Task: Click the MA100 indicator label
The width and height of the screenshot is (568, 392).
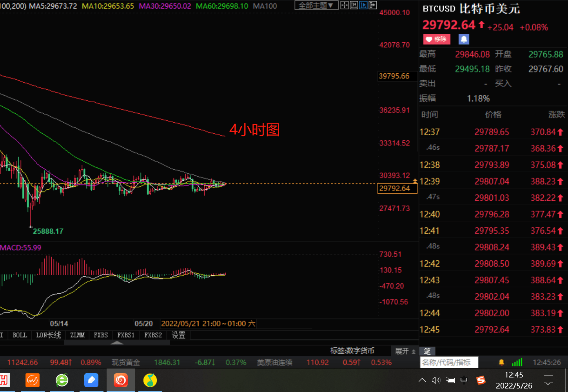Action: 265,6
